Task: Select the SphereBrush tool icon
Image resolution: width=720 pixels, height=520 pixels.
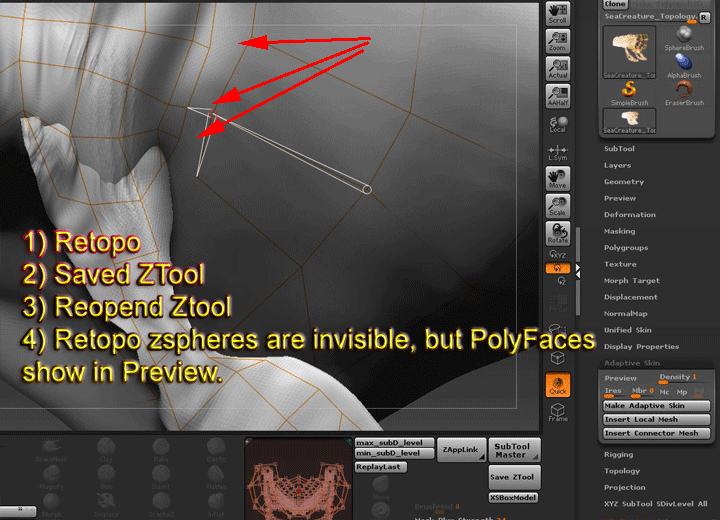Action: [x=684, y=39]
